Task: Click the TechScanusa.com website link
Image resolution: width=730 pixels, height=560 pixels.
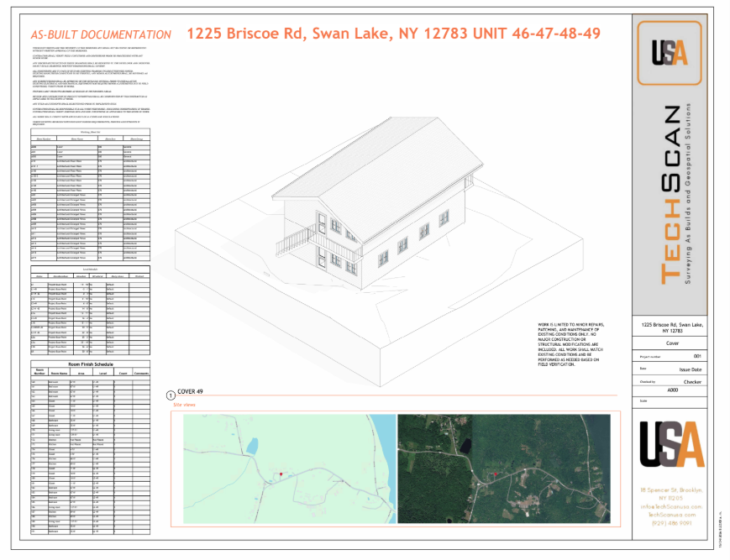Action: pyautogui.click(x=670, y=514)
